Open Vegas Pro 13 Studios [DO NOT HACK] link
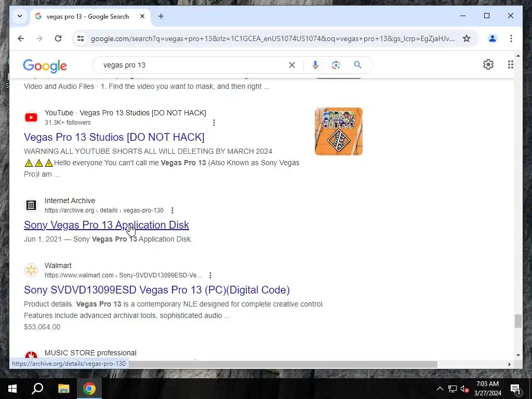This screenshot has width=532, height=399. coord(114,137)
